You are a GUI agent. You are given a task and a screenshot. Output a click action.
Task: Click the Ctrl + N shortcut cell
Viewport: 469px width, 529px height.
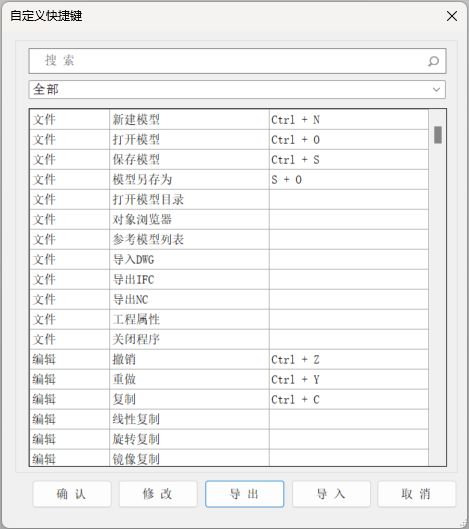pos(349,119)
